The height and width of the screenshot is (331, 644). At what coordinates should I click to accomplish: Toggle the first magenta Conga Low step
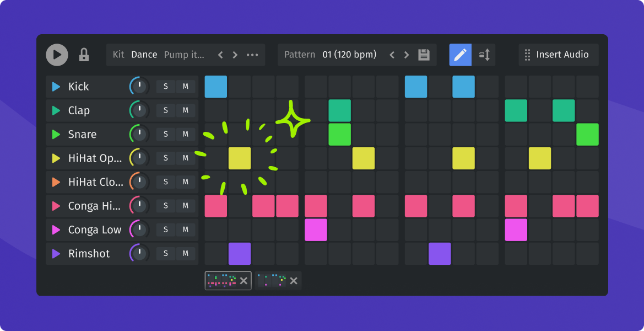click(x=316, y=230)
